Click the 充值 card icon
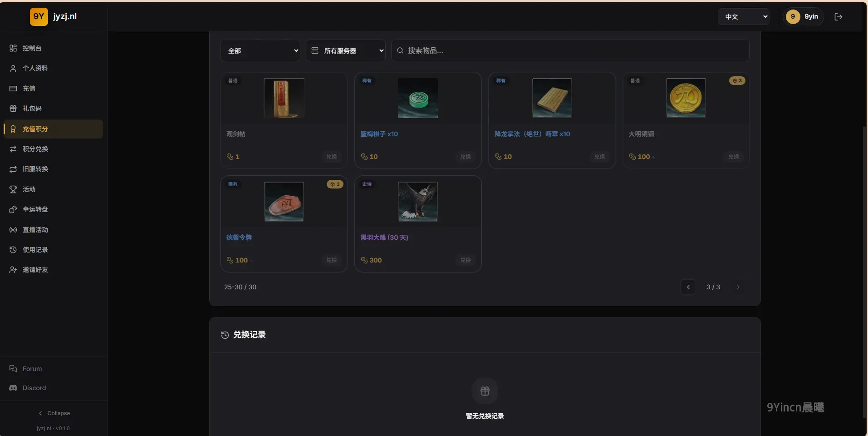Image resolution: width=868 pixels, height=436 pixels. pyautogui.click(x=13, y=89)
